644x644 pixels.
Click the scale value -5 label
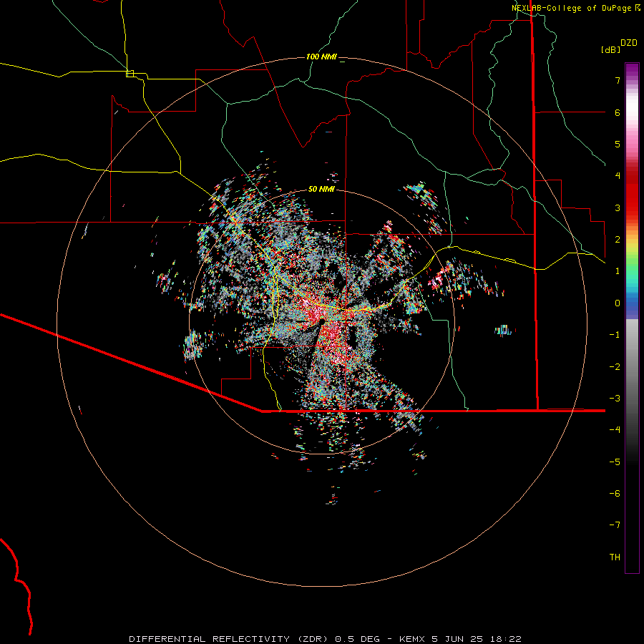coord(615,462)
